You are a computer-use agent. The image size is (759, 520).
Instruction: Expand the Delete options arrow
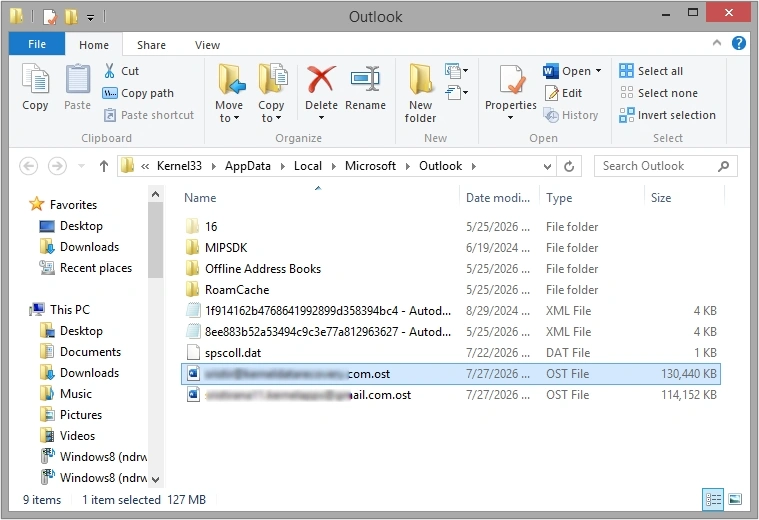(x=321, y=118)
